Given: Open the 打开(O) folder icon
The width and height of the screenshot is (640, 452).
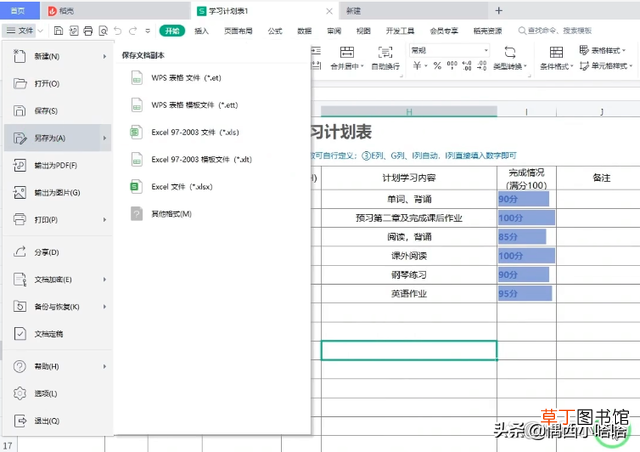Looking at the screenshot, I should point(19,84).
